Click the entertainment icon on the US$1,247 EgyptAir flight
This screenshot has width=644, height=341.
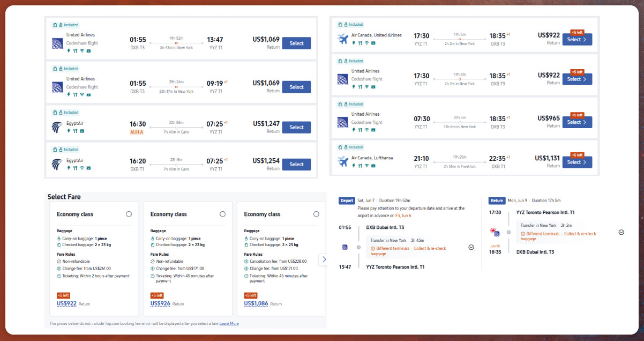click(x=82, y=131)
